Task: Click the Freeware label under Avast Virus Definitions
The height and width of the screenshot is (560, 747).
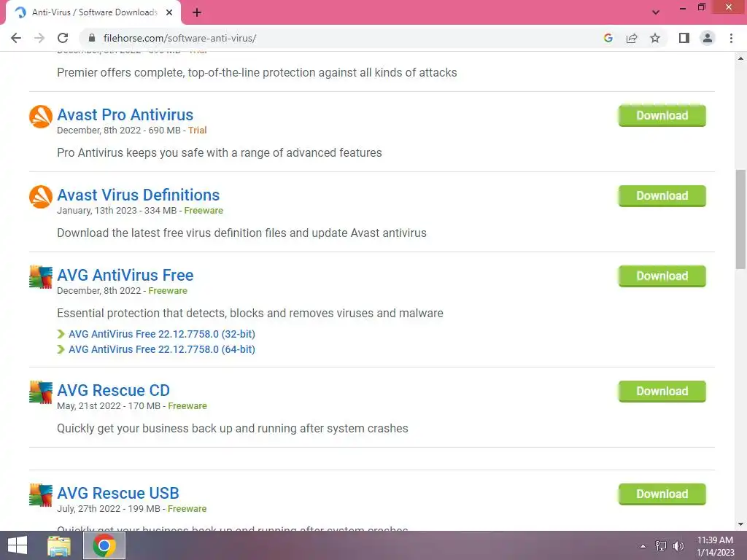Action: pos(204,211)
